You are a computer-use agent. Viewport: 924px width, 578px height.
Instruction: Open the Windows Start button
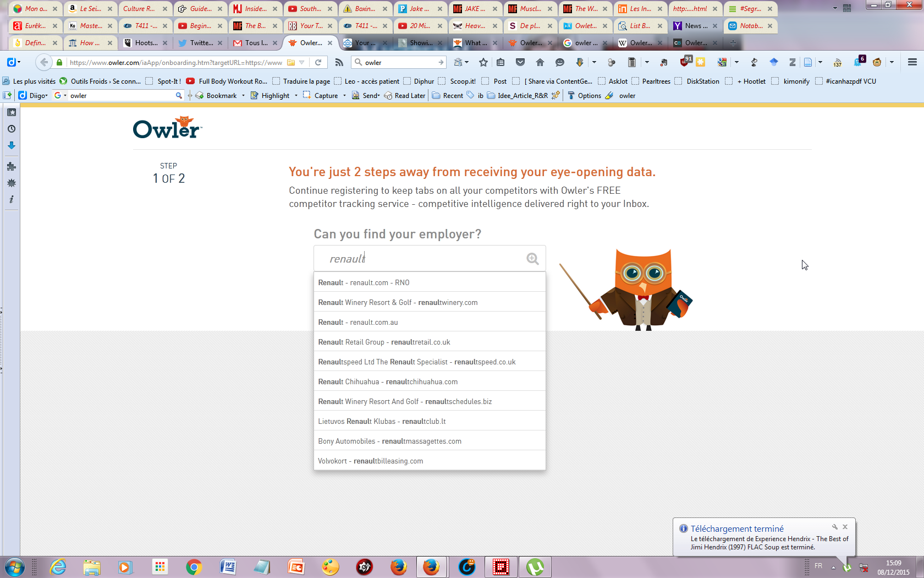coord(14,566)
